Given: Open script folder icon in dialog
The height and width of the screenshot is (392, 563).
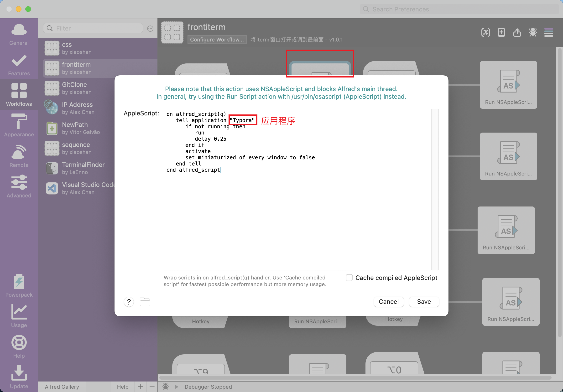Looking at the screenshot, I should 145,302.
